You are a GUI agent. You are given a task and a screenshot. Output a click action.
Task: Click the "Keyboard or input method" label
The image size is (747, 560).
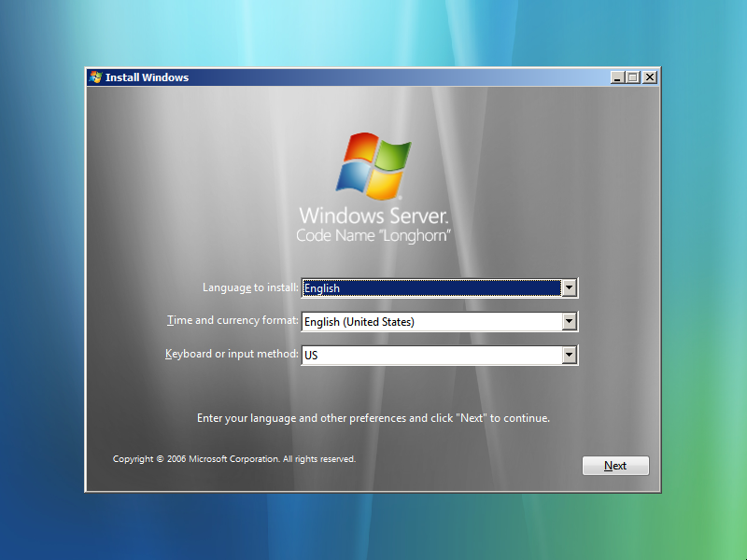[x=232, y=354]
